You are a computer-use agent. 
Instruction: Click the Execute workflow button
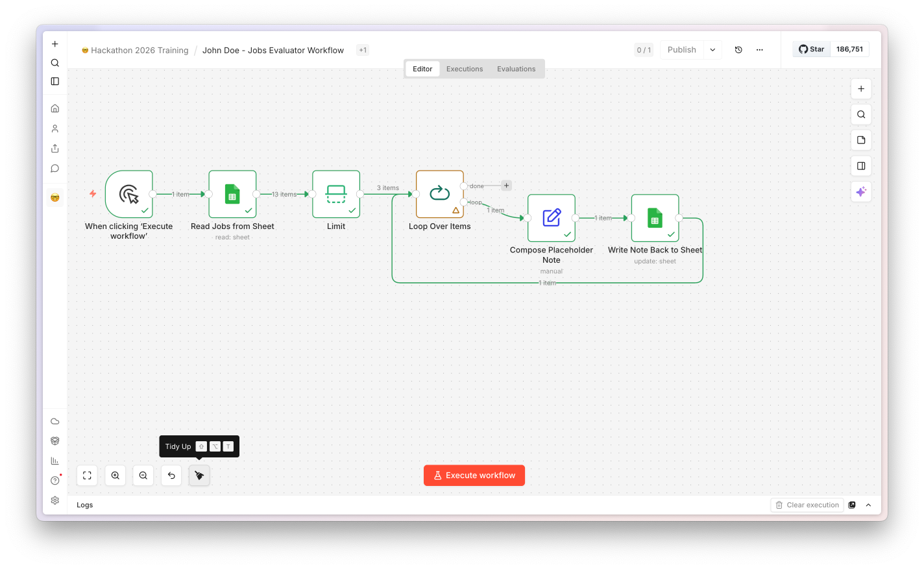point(474,476)
